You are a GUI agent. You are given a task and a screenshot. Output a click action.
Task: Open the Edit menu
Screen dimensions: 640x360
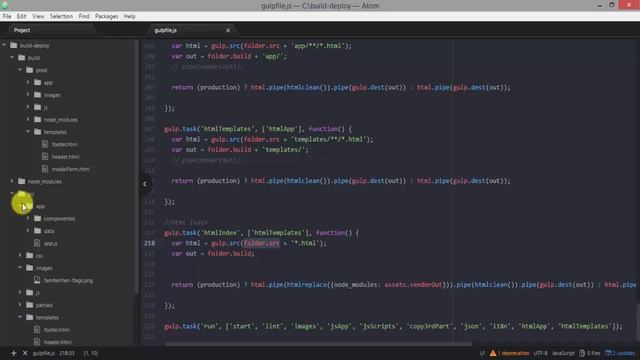point(22,16)
